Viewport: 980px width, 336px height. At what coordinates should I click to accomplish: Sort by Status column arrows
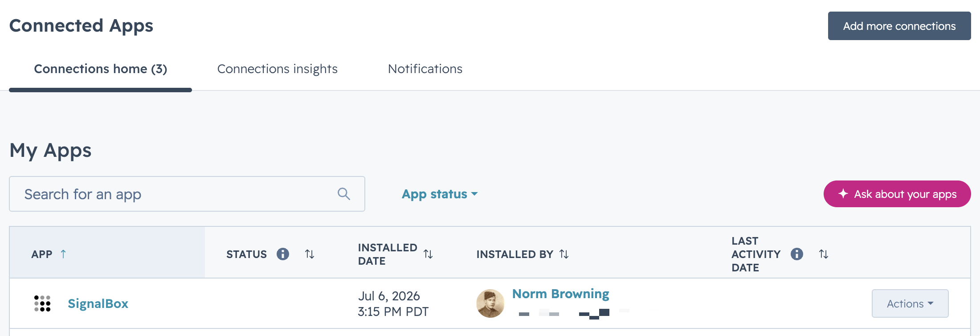[310, 254]
